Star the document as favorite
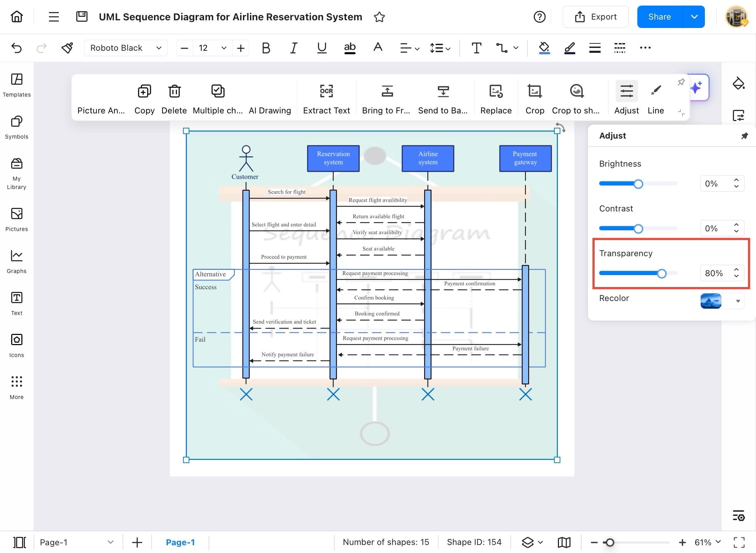Viewport: 756px width, 553px height. tap(379, 16)
